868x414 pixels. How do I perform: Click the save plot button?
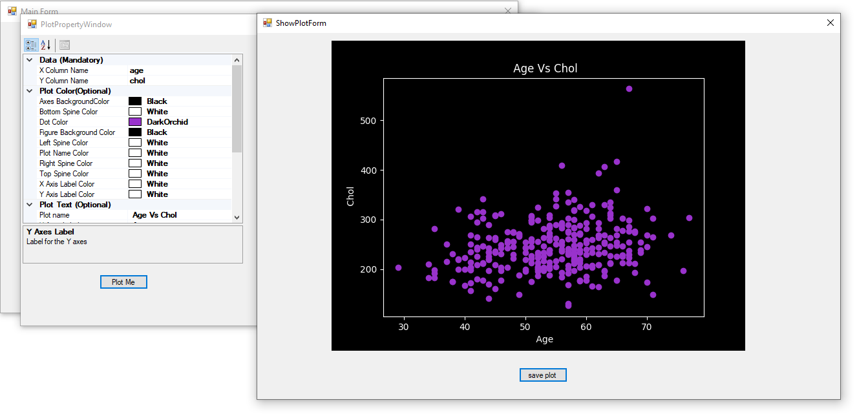point(543,375)
